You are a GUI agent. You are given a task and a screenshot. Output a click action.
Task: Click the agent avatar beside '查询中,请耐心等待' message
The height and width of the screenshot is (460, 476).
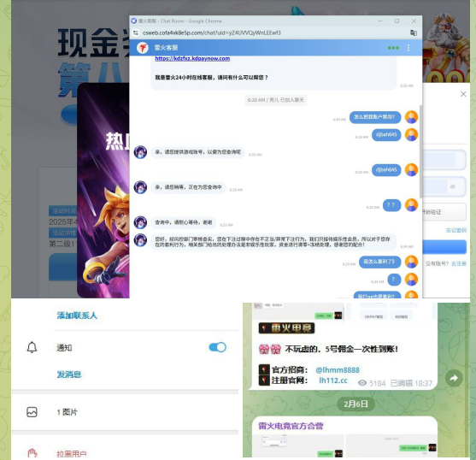140,222
